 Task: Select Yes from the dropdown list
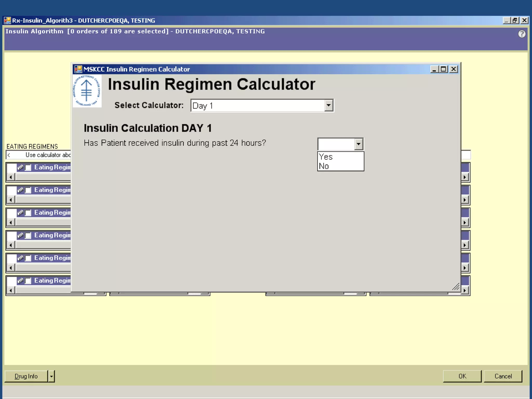tap(341, 157)
